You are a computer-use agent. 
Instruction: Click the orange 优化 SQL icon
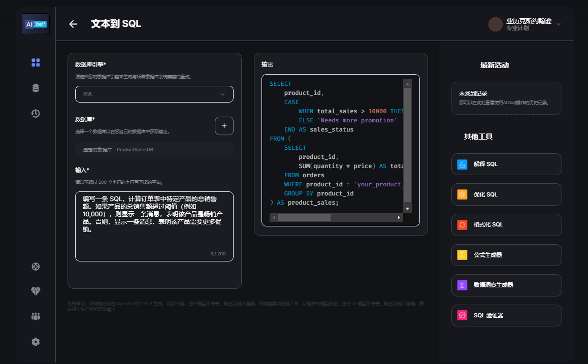pos(463,194)
